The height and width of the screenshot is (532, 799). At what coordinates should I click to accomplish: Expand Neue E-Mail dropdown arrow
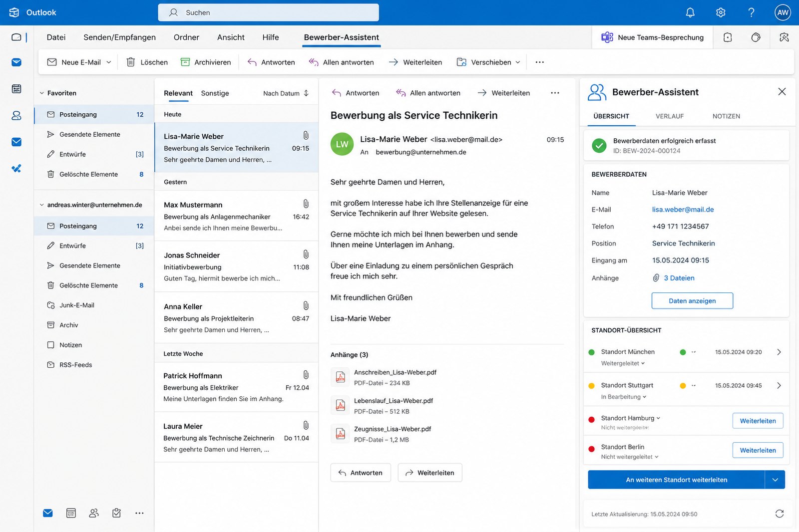click(x=109, y=62)
